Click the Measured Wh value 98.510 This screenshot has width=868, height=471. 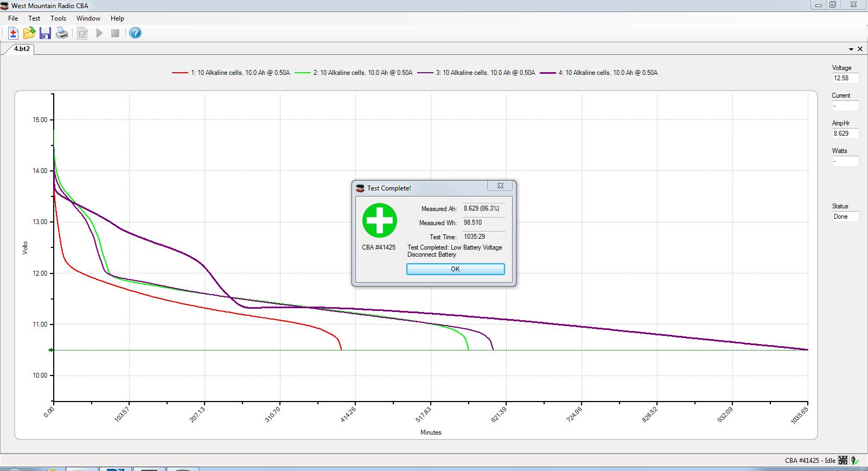point(483,222)
